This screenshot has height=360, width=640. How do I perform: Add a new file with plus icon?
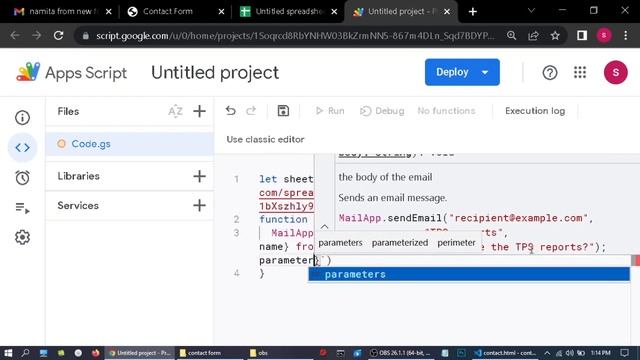199,111
